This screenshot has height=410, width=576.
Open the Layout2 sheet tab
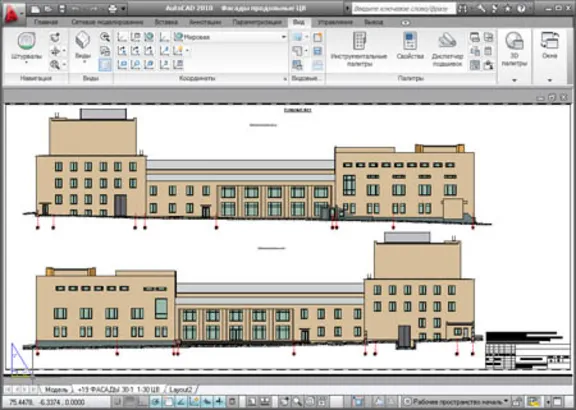180,389
